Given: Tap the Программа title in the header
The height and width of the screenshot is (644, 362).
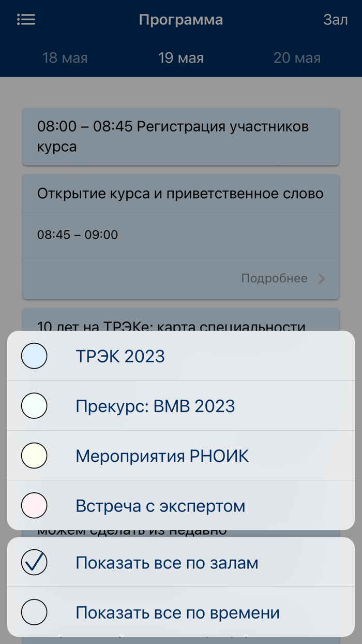Looking at the screenshot, I should click(180, 19).
